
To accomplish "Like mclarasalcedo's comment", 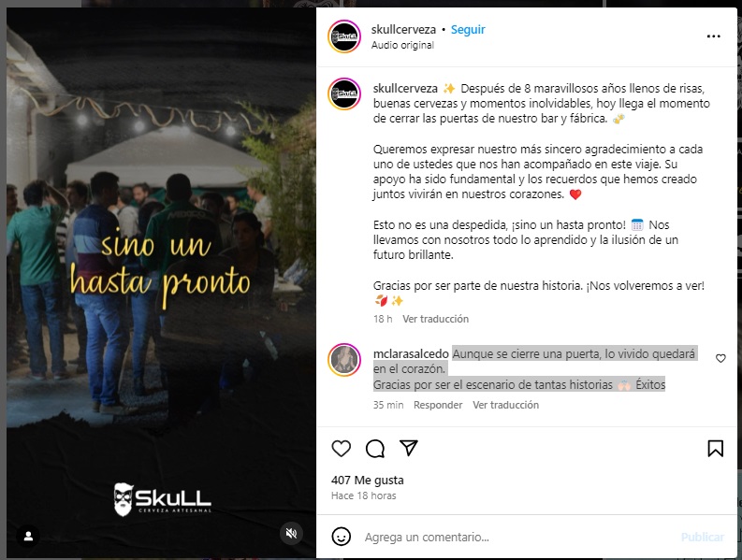I will click(720, 358).
